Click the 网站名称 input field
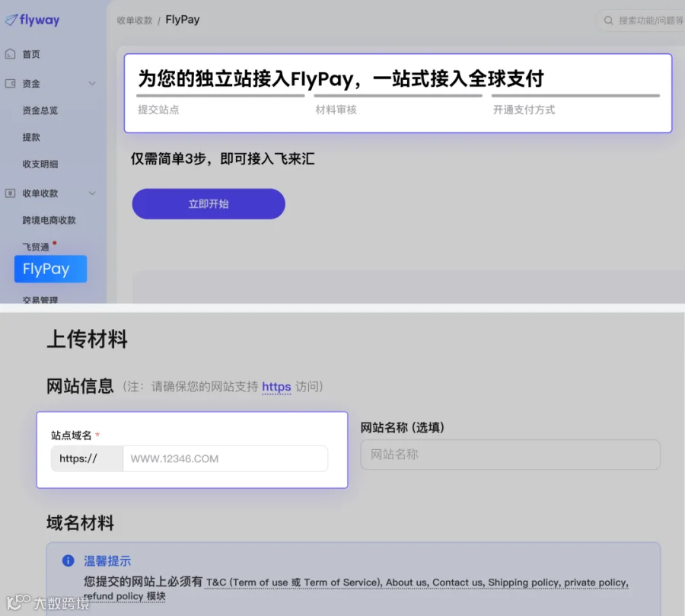The width and height of the screenshot is (685, 616). pos(510,455)
